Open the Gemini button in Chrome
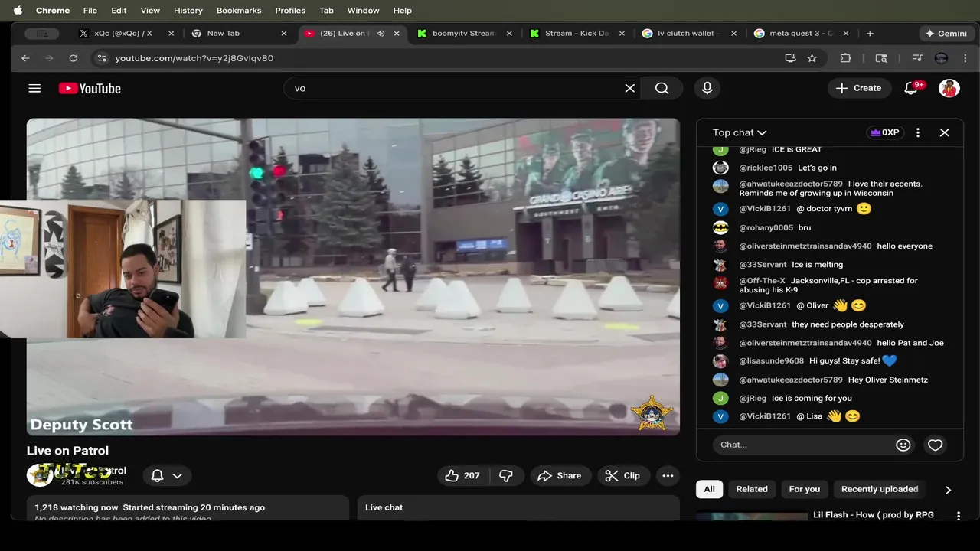 tap(946, 34)
